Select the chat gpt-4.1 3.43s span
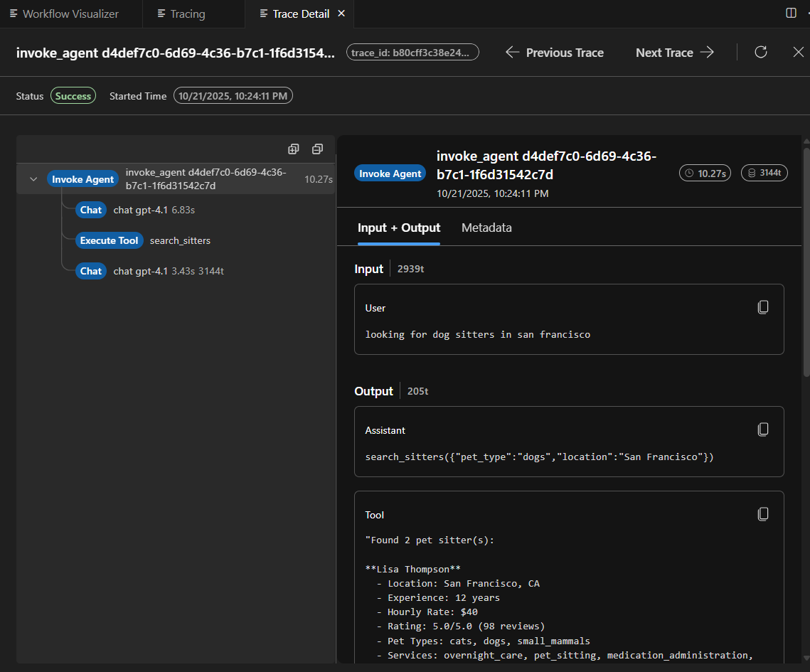 click(x=150, y=271)
